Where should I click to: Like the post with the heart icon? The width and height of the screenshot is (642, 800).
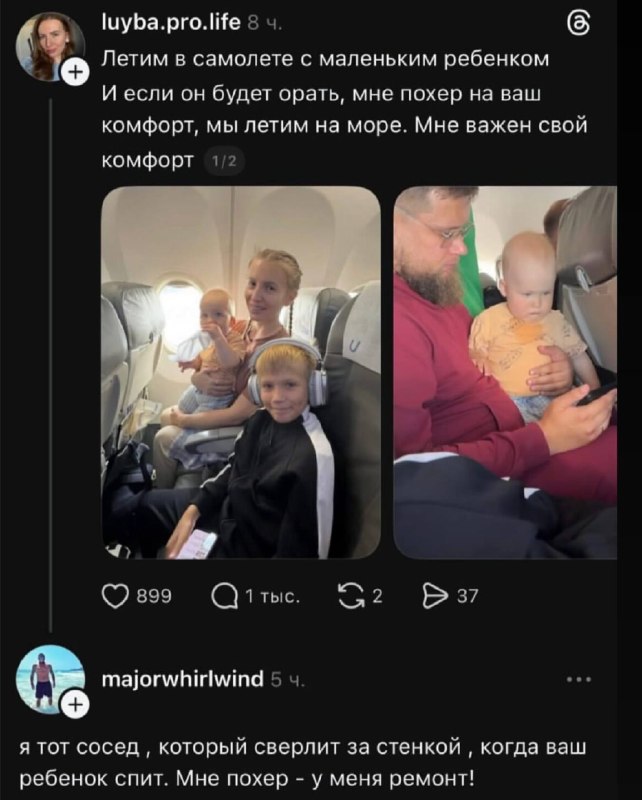[x=116, y=597]
